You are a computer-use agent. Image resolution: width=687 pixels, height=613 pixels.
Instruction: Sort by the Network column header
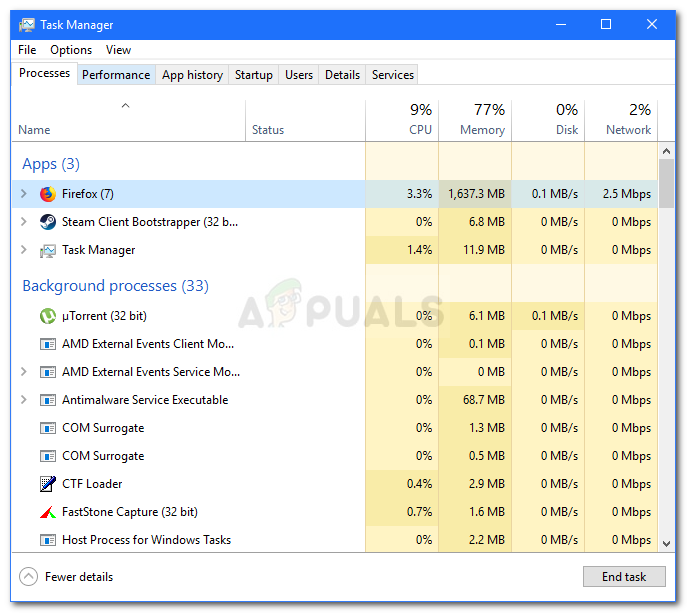click(x=621, y=120)
